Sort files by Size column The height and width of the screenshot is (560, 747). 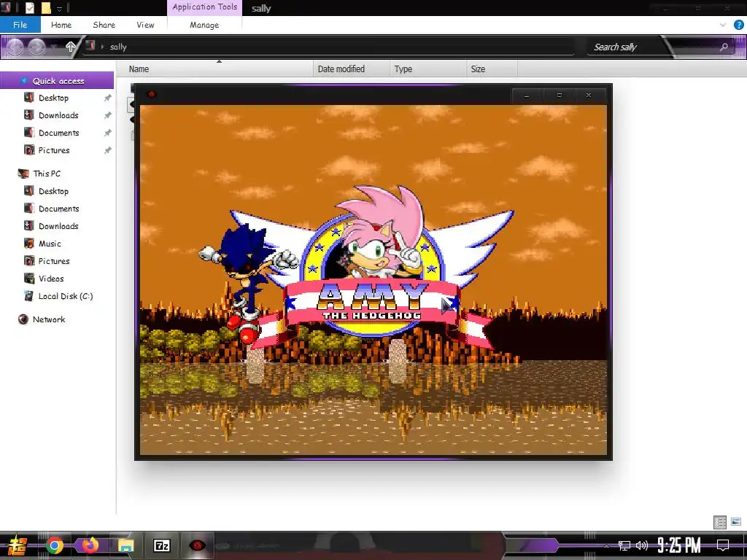pyautogui.click(x=492, y=69)
